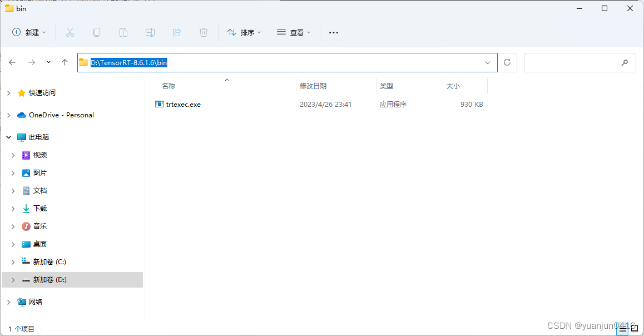Click inside the search box
The height and width of the screenshot is (336, 644).
580,62
